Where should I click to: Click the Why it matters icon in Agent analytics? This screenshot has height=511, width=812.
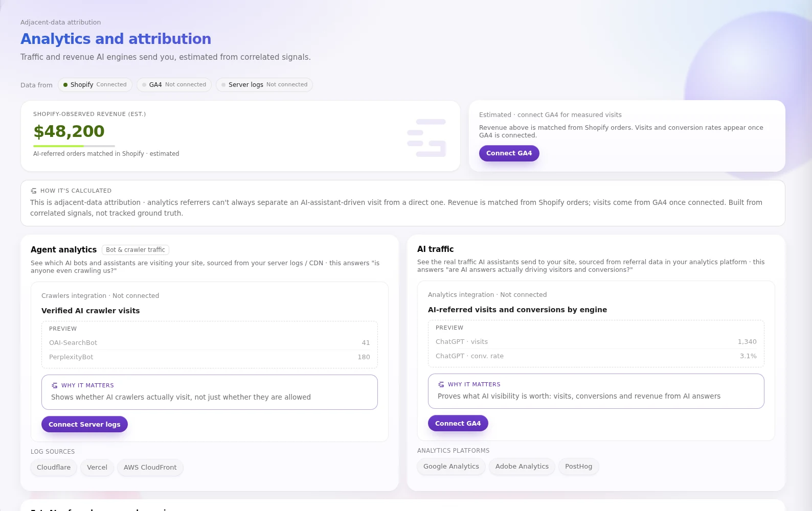click(55, 385)
